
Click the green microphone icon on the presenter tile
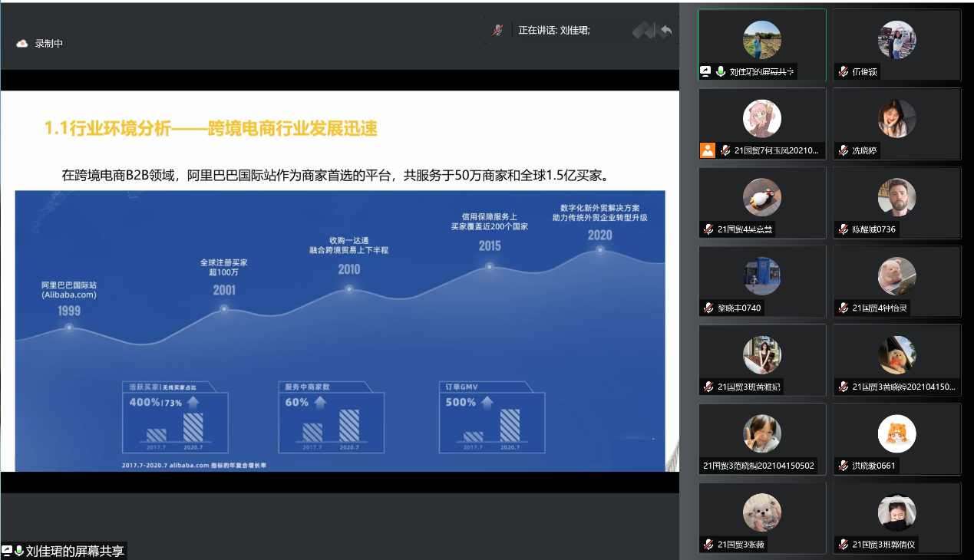721,71
